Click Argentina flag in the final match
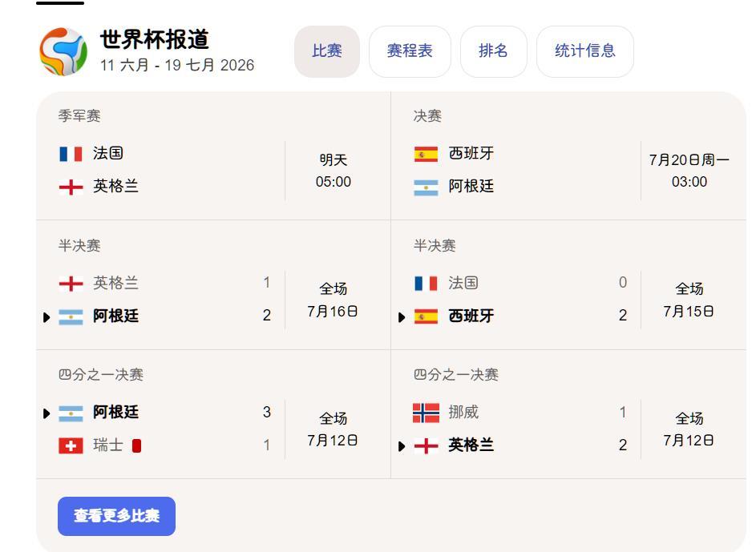The width and height of the screenshot is (756, 552). (427, 187)
